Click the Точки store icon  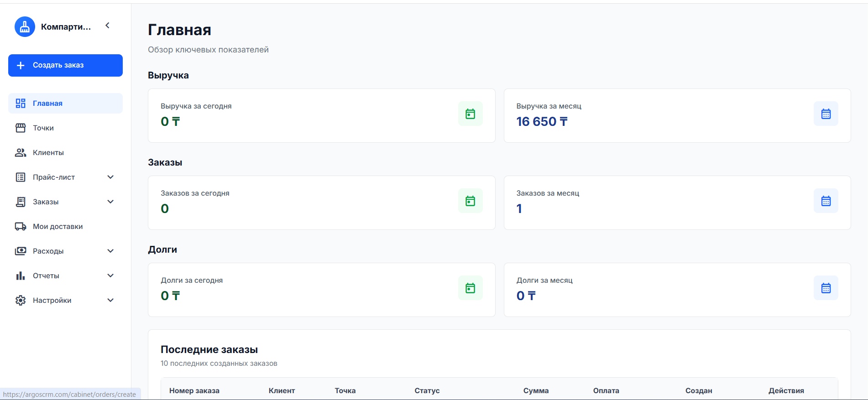click(x=21, y=128)
